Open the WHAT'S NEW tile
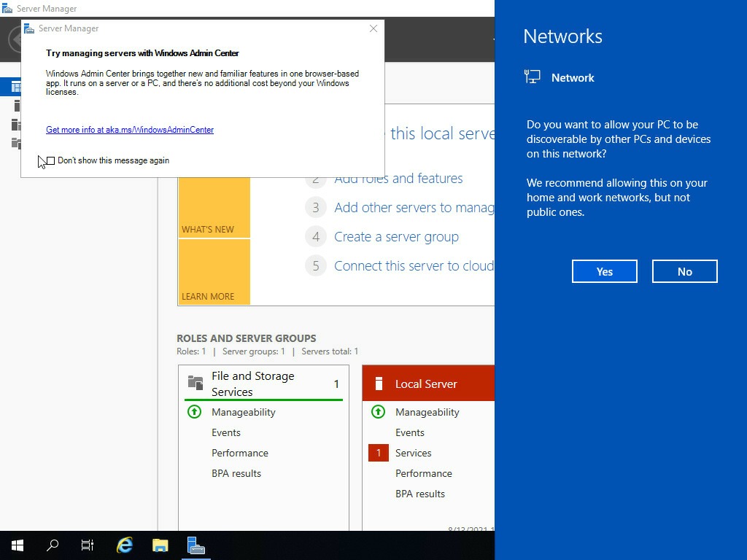 tap(214, 208)
